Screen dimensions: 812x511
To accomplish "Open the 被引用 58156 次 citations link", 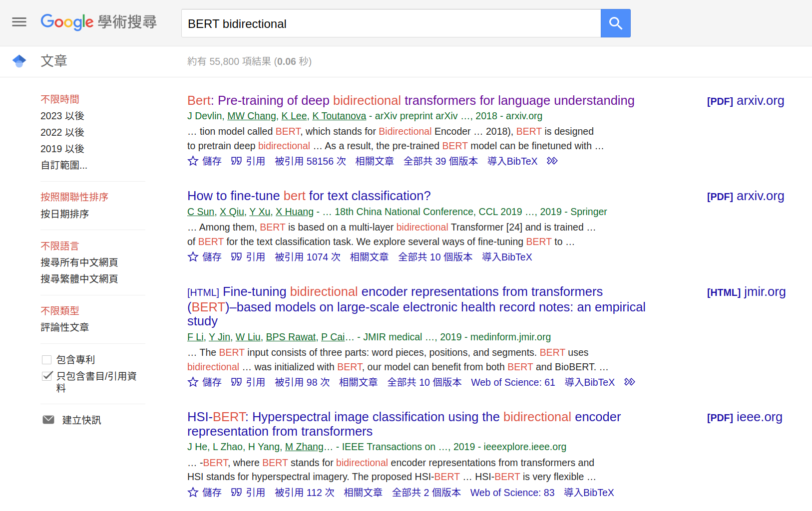I will click(x=310, y=161).
